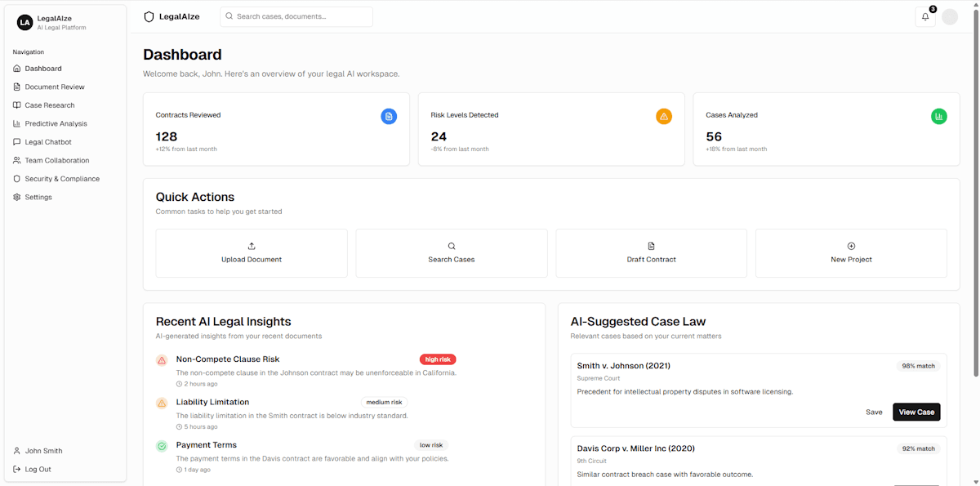Open Predictive Analysis section
The width and height of the screenshot is (980, 486).
tap(56, 124)
